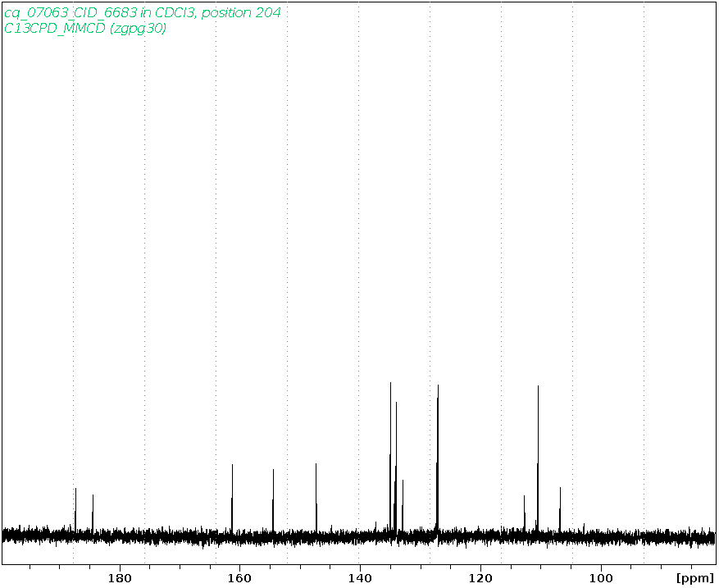Select the 160 ppm axis label
Image resolution: width=719 pixels, height=588 pixels.
tap(240, 578)
